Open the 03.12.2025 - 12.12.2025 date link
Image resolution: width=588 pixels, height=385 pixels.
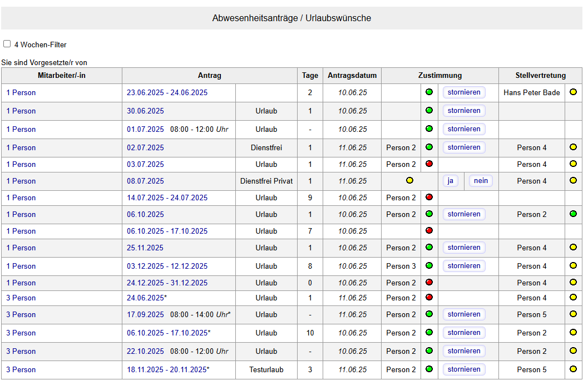tap(167, 266)
